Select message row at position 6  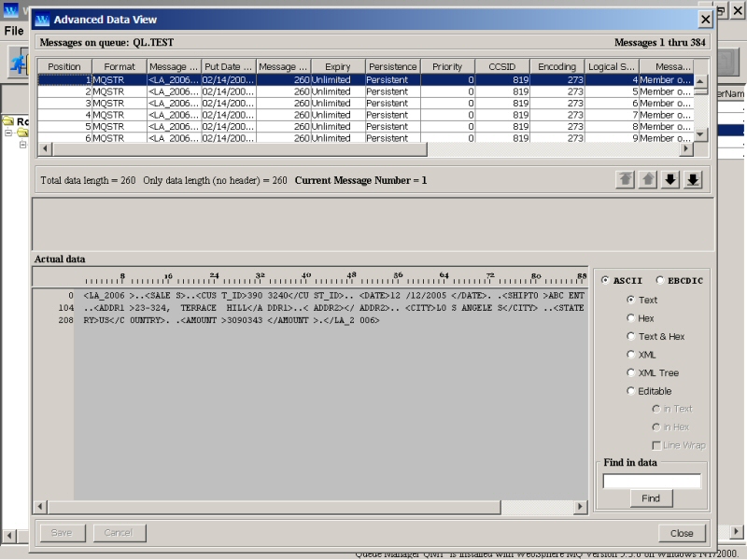click(x=365, y=137)
